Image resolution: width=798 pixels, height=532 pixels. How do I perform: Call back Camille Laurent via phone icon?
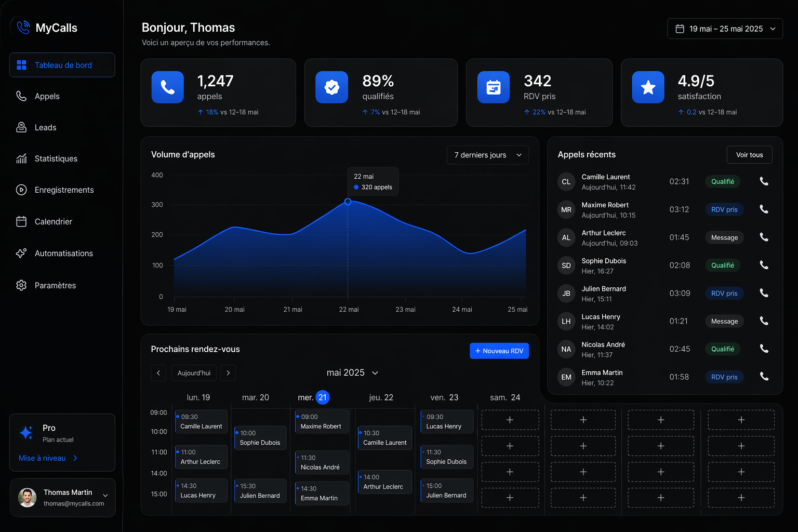pos(764,181)
